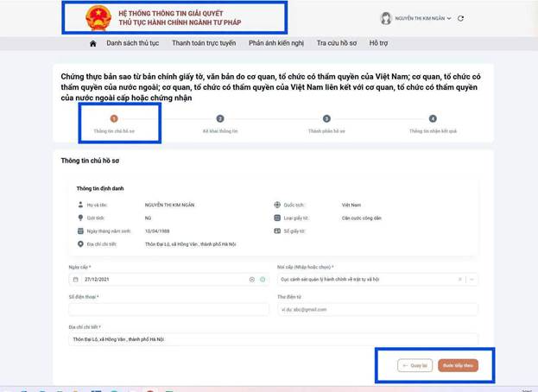
Task: Click the globe icon beside Quốc tịch
Action: [x=277, y=205]
